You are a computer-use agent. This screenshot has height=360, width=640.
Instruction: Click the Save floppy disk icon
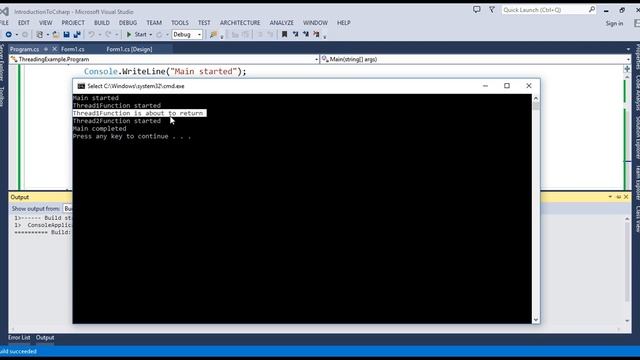pyautogui.click(x=66, y=35)
